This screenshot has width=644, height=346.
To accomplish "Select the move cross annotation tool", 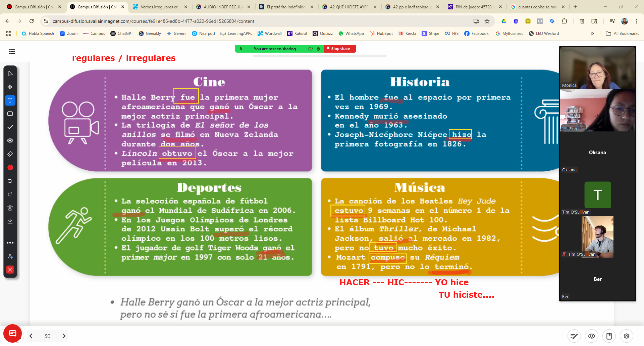I will pyautogui.click(x=10, y=87).
